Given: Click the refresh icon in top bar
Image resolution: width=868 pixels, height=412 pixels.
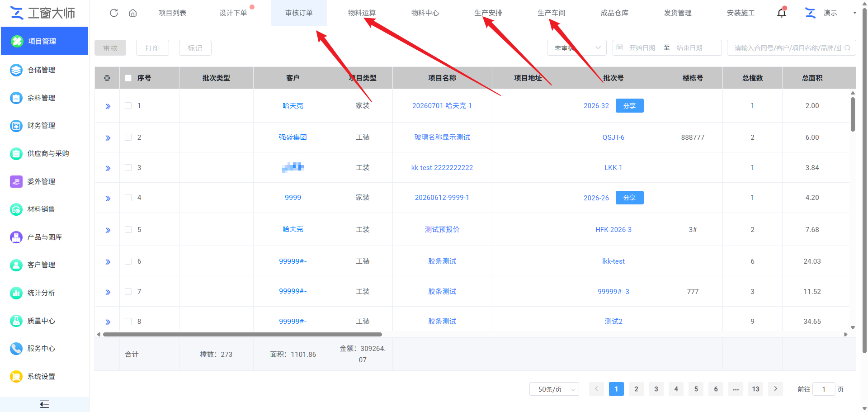Looking at the screenshot, I should click(x=114, y=13).
